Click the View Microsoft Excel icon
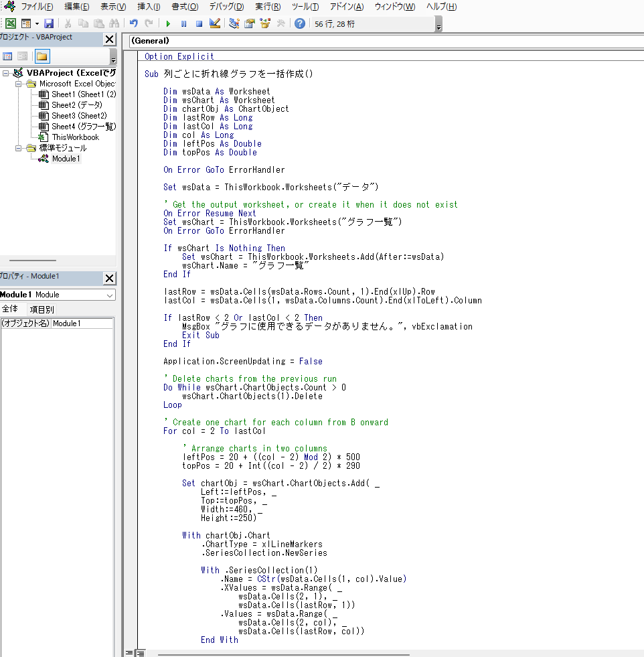The image size is (644, 657). pos(11,23)
